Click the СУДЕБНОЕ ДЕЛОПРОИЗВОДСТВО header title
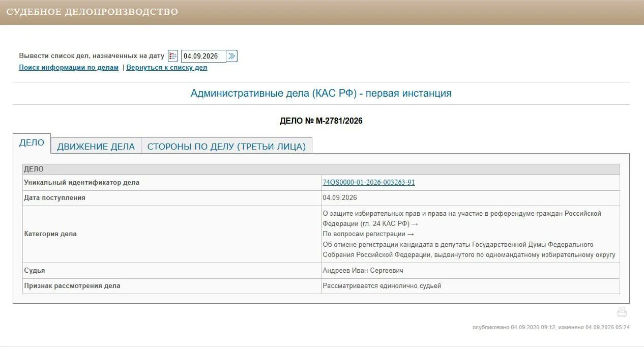This screenshot has width=644, height=347. coord(92,12)
